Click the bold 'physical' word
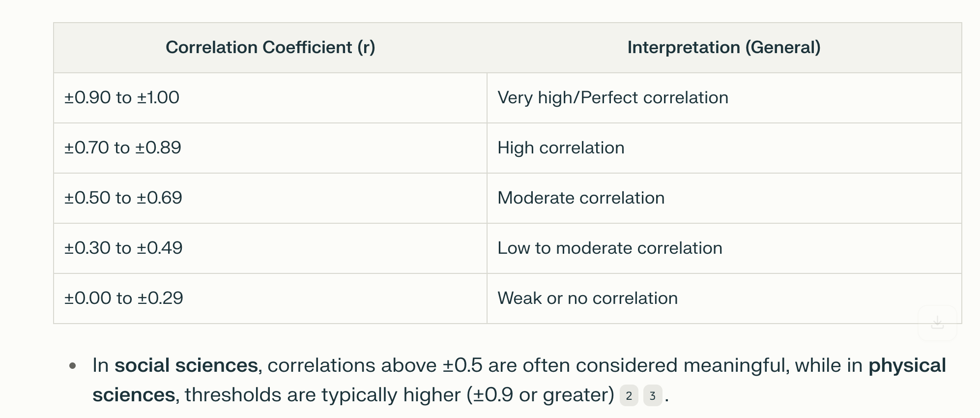980x418 pixels. (907, 365)
